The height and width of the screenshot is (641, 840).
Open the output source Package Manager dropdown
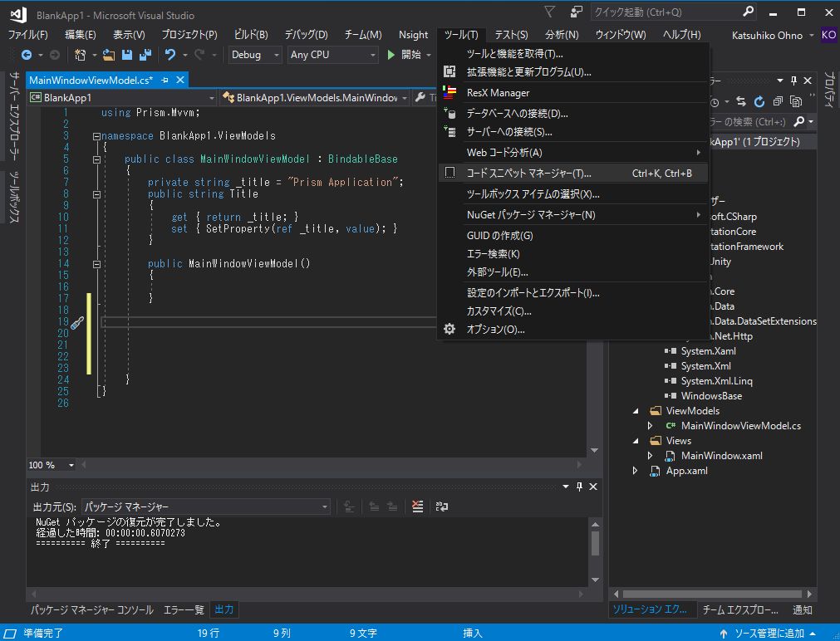point(206,506)
